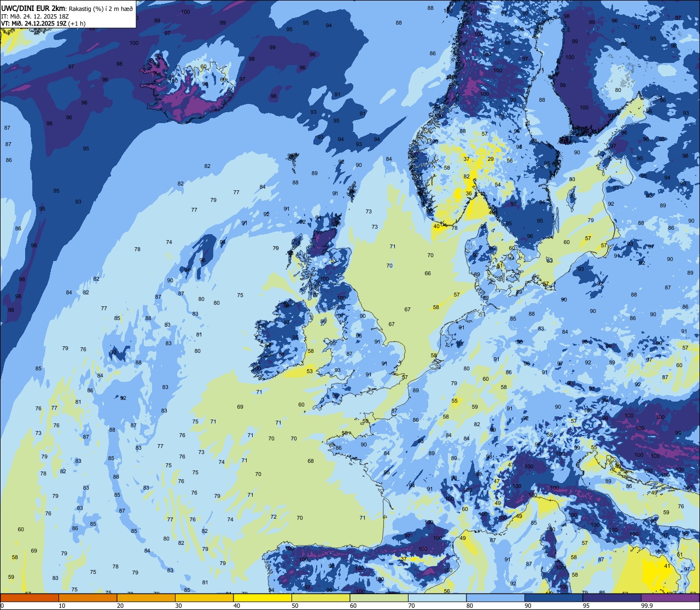Click the 30–40 amber legend segment
The height and width of the screenshot is (610, 700).
click(205, 598)
